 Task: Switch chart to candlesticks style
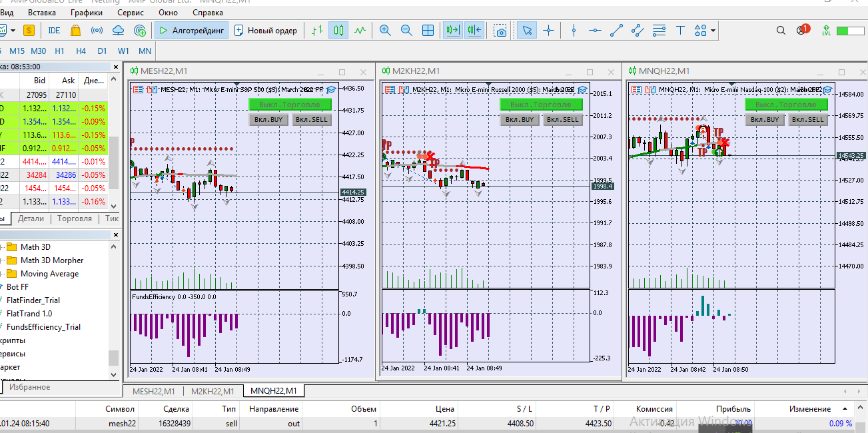338,30
